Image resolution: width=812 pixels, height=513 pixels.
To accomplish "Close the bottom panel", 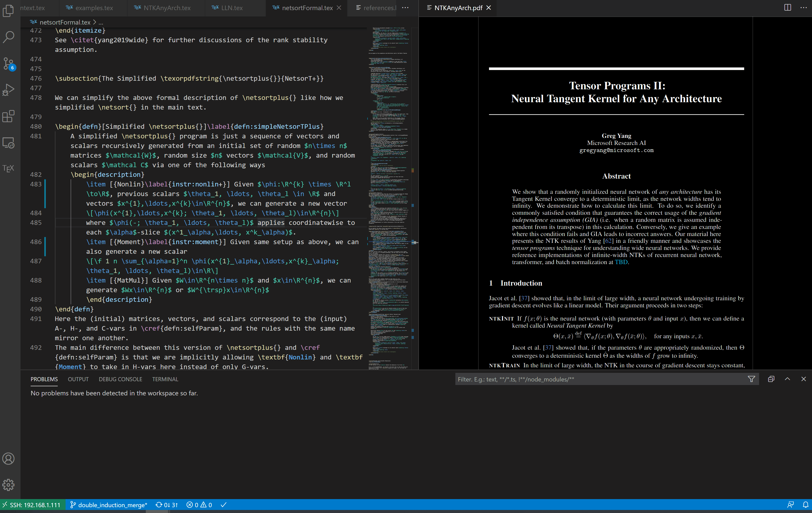I will coord(804,379).
